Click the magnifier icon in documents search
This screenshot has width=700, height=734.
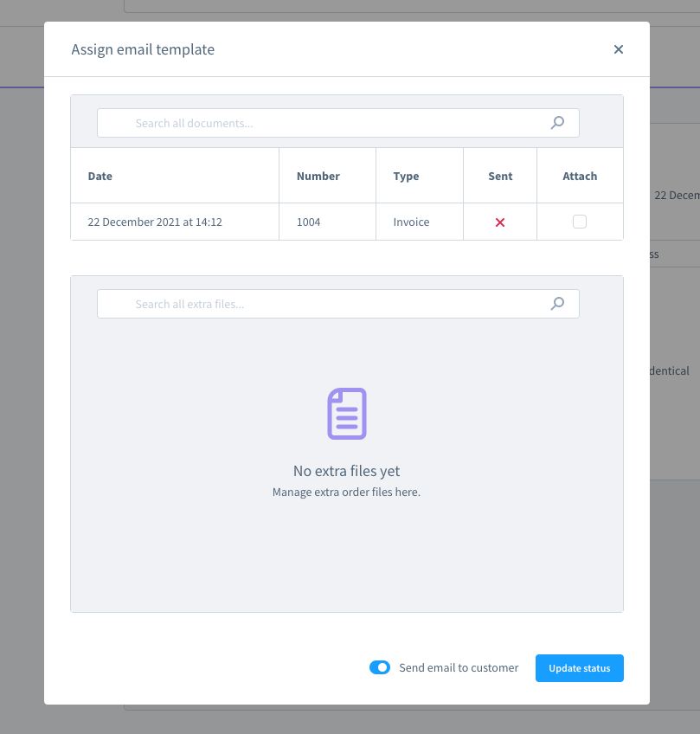pyautogui.click(x=557, y=123)
